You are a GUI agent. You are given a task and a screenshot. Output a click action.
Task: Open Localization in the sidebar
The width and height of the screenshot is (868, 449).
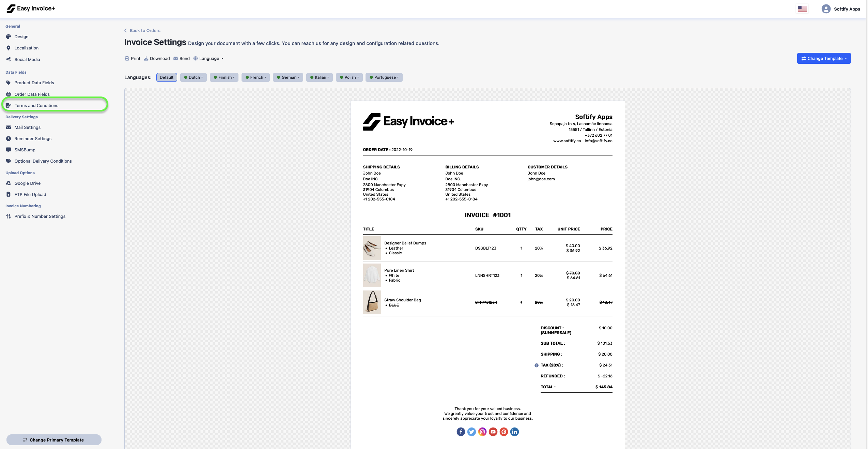[x=27, y=48]
